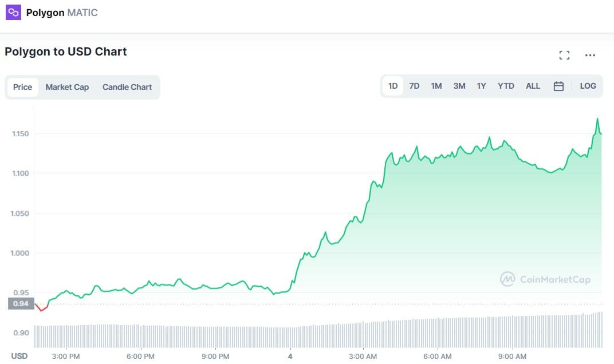Image resolution: width=614 pixels, height=364 pixels.
Task: Open fullscreen chart view
Action: [x=564, y=55]
